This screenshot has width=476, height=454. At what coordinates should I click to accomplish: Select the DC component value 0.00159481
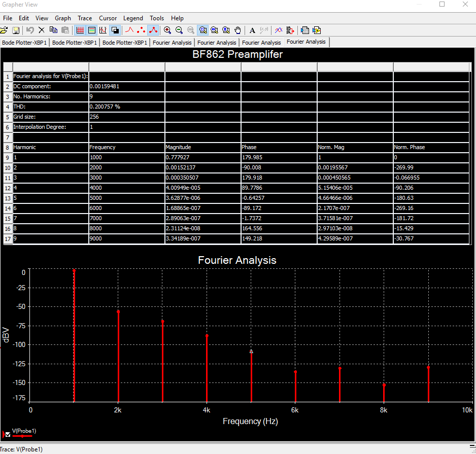point(127,87)
